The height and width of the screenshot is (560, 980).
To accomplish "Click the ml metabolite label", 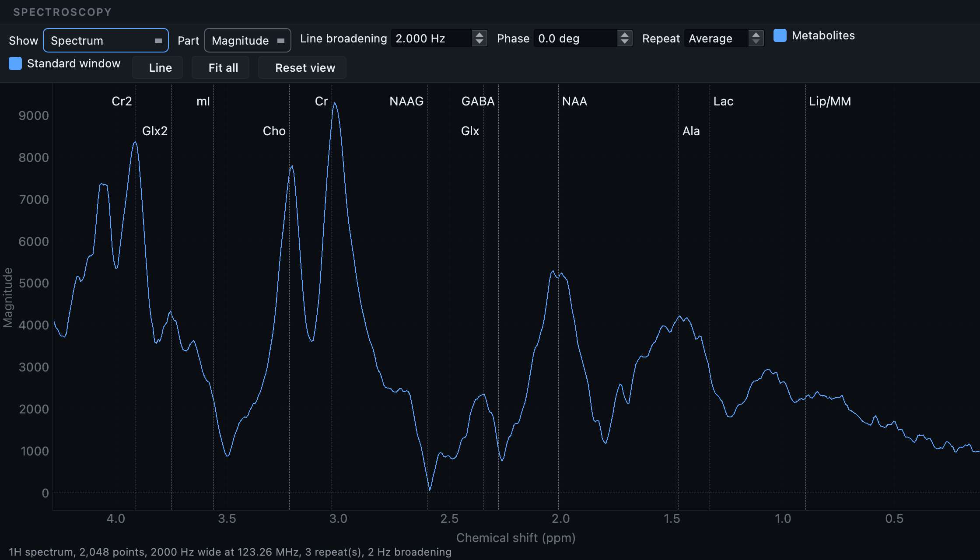I will tap(203, 101).
